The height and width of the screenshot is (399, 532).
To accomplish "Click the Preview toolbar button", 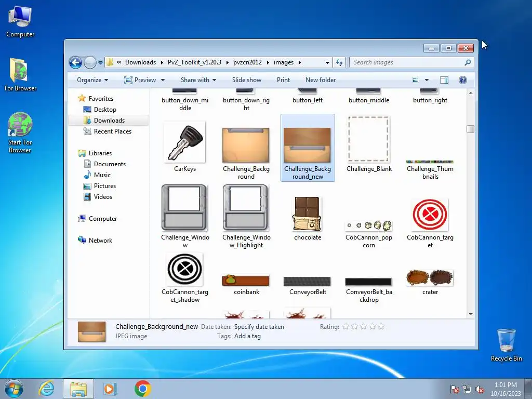I will pos(140,80).
